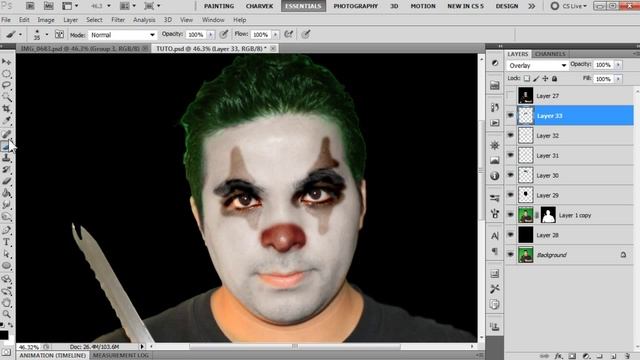Viewport: 640px width, 360px height.
Task: Switch to Design workspace
Action: 507,6
